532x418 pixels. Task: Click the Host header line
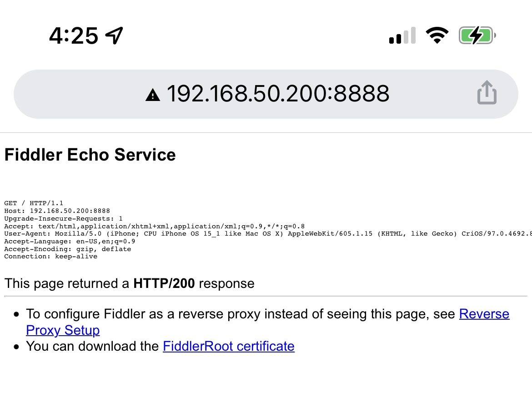(x=57, y=211)
